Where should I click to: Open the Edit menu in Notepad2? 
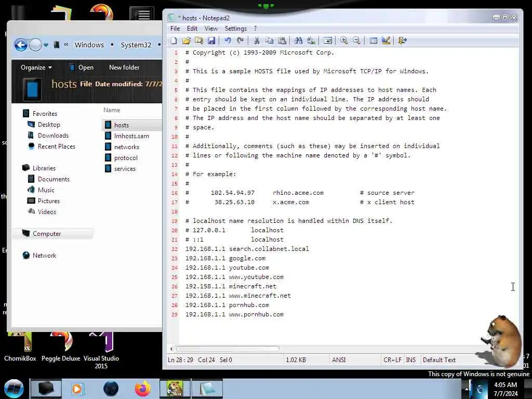[x=192, y=29]
